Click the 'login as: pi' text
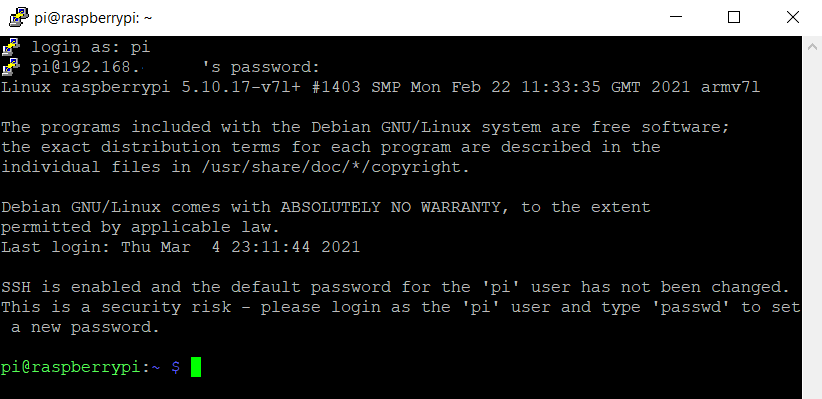Image resolution: width=822 pixels, height=399 pixels. [91, 47]
